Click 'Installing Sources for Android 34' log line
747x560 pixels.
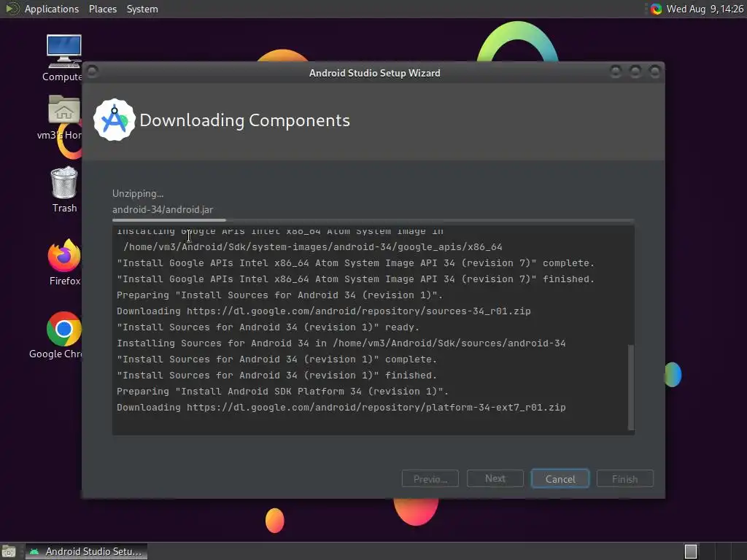coord(341,343)
